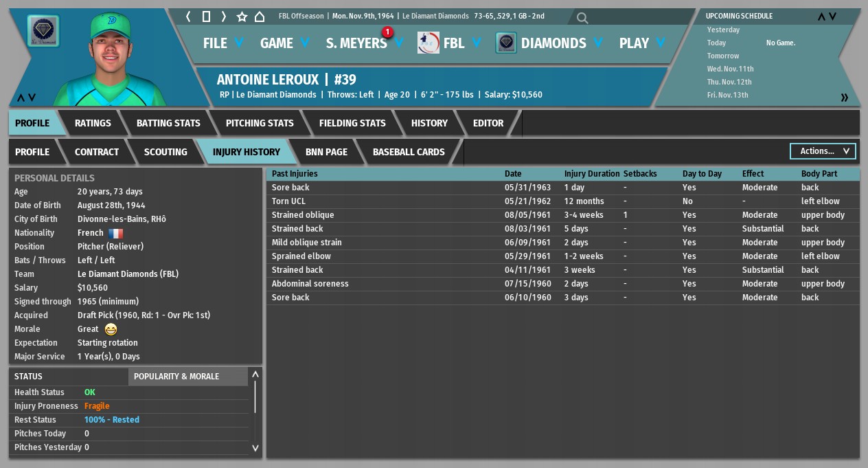Sort injuries by the Date column header

coord(513,174)
